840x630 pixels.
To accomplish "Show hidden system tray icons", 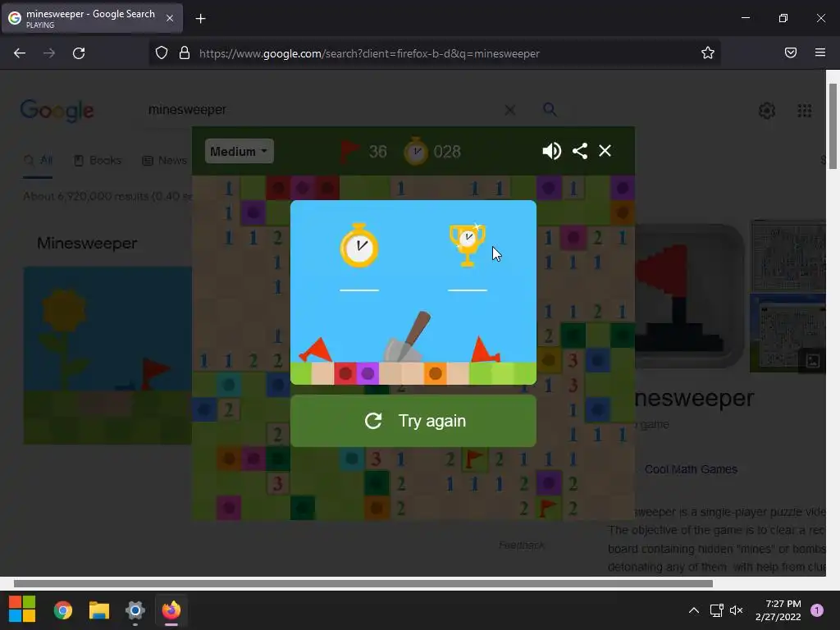I will tap(694, 610).
